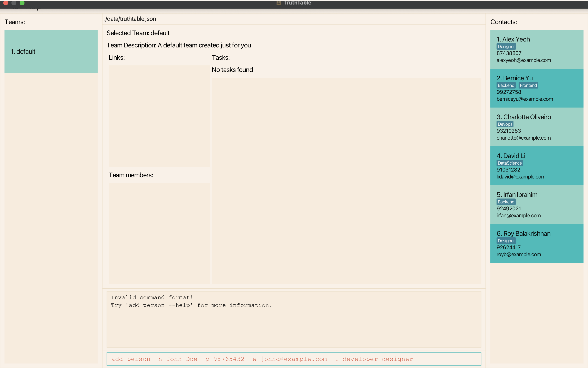
Task: Click email royb@example.com
Action: (x=519, y=254)
